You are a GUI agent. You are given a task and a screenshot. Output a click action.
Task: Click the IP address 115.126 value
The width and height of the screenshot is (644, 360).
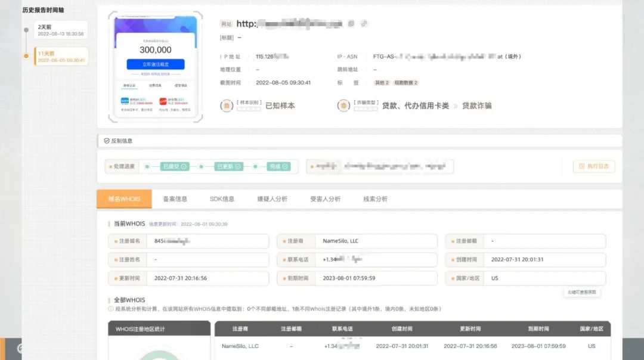[272, 57]
